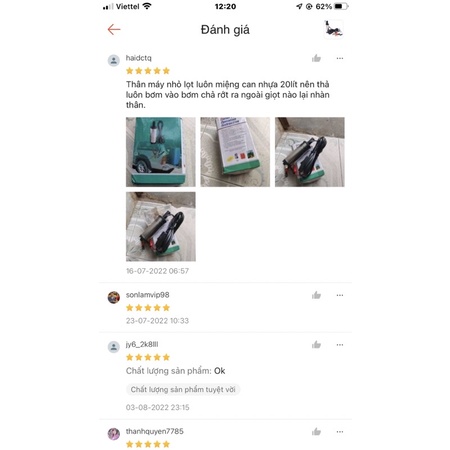This screenshot has width=450, height=450.
Task: Like haidctq's review with the thumbs-up
Action: coord(316,58)
